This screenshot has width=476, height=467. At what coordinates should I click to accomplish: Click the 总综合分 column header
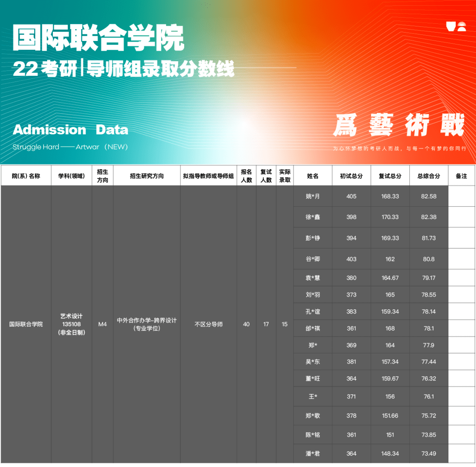[x=429, y=176]
